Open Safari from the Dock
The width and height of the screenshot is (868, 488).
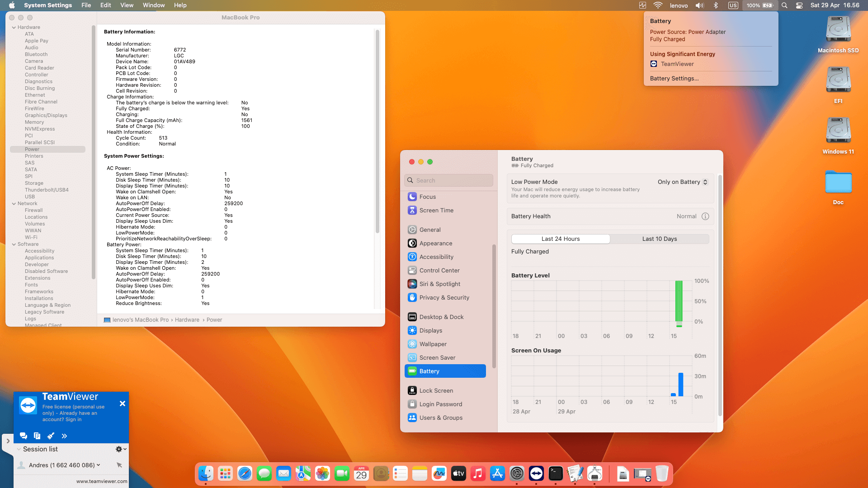(245, 474)
